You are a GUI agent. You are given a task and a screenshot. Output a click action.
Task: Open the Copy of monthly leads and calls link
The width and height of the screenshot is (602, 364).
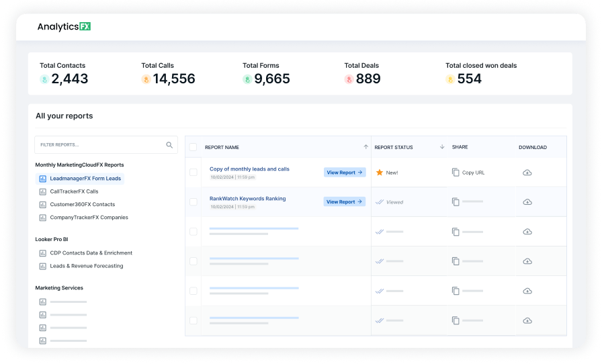click(249, 169)
